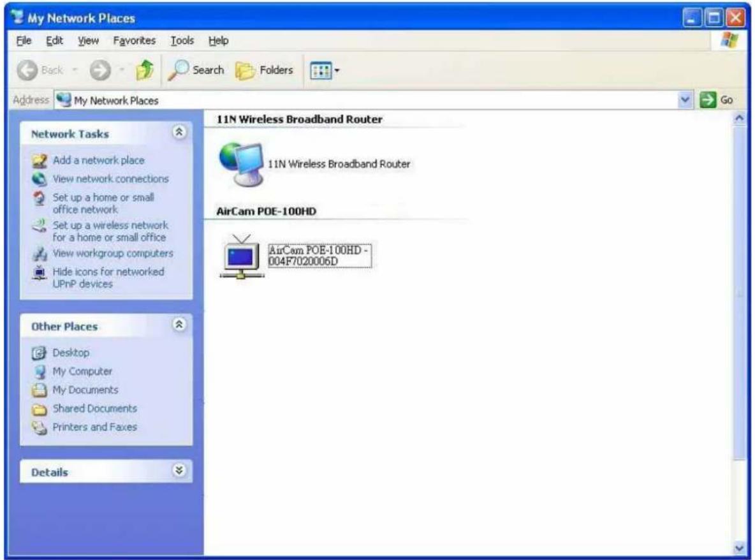
Task: Click Set up a wireless network link
Action: pyautogui.click(x=110, y=231)
